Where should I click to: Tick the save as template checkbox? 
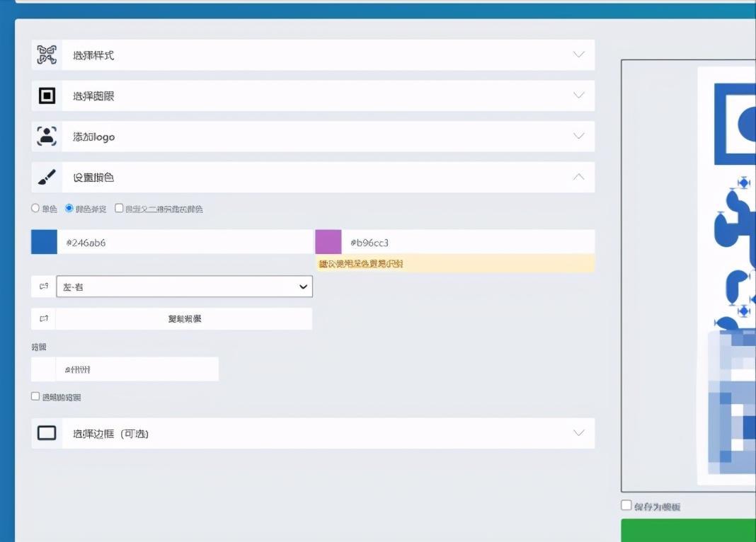click(x=626, y=505)
